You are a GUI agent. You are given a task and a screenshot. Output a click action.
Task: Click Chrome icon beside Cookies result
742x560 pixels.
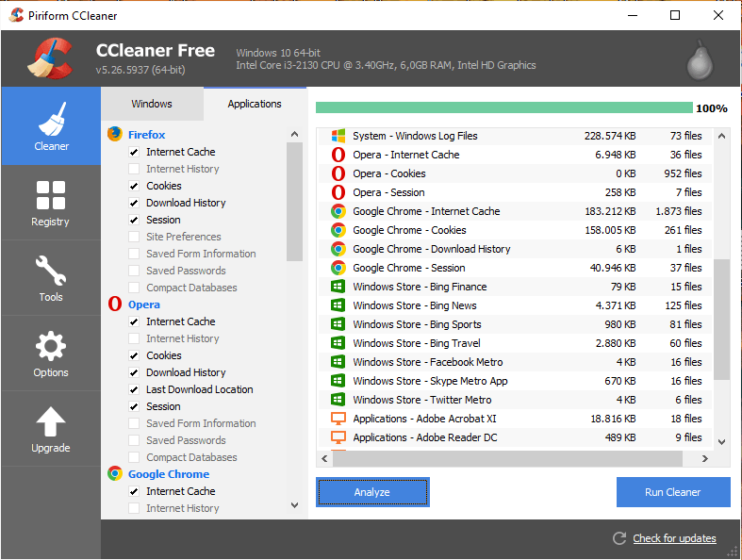click(338, 230)
